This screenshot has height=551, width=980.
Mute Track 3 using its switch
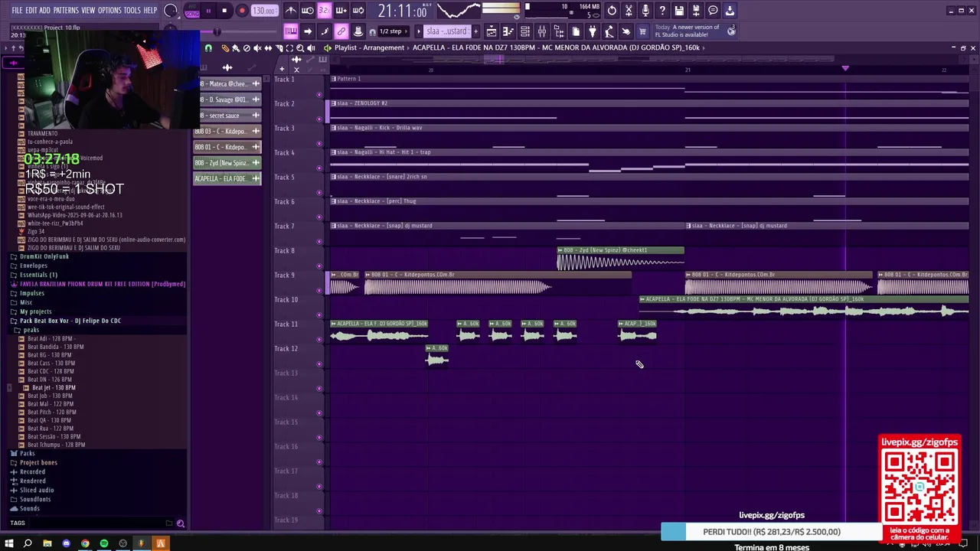click(x=319, y=143)
